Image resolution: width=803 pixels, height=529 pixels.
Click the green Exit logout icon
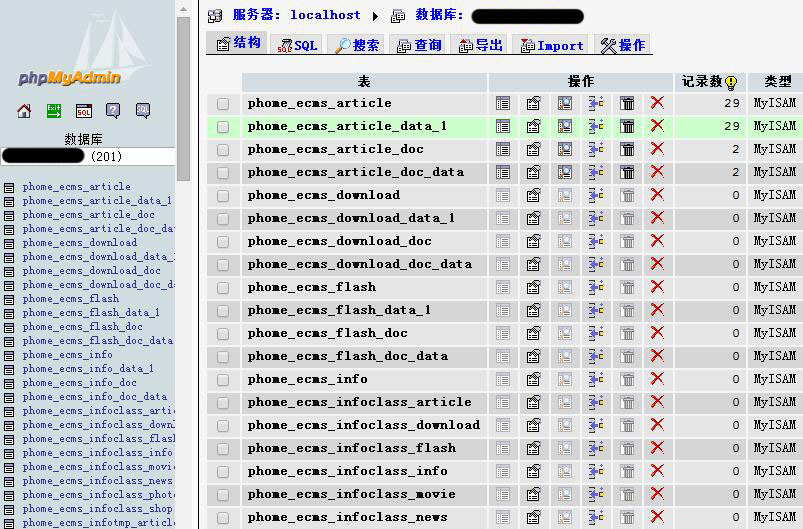click(x=54, y=111)
